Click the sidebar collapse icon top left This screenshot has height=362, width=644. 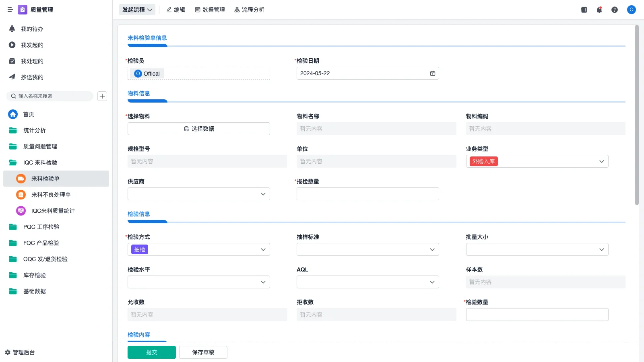(10, 10)
